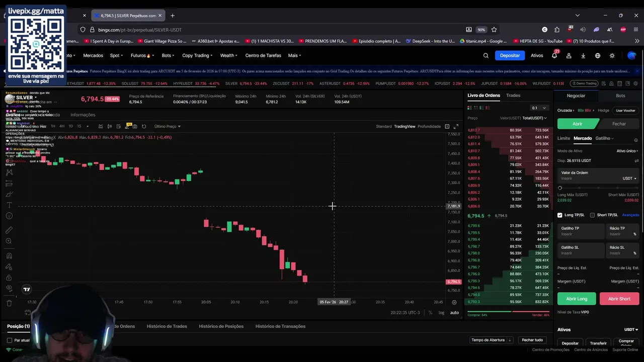Open the 0.1 order book precision dropdown

pyautogui.click(x=539, y=108)
